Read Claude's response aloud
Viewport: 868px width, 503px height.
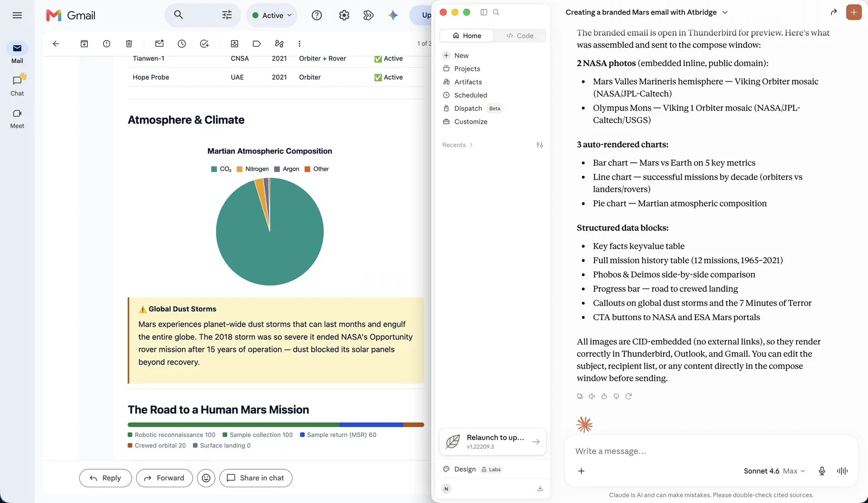click(592, 396)
